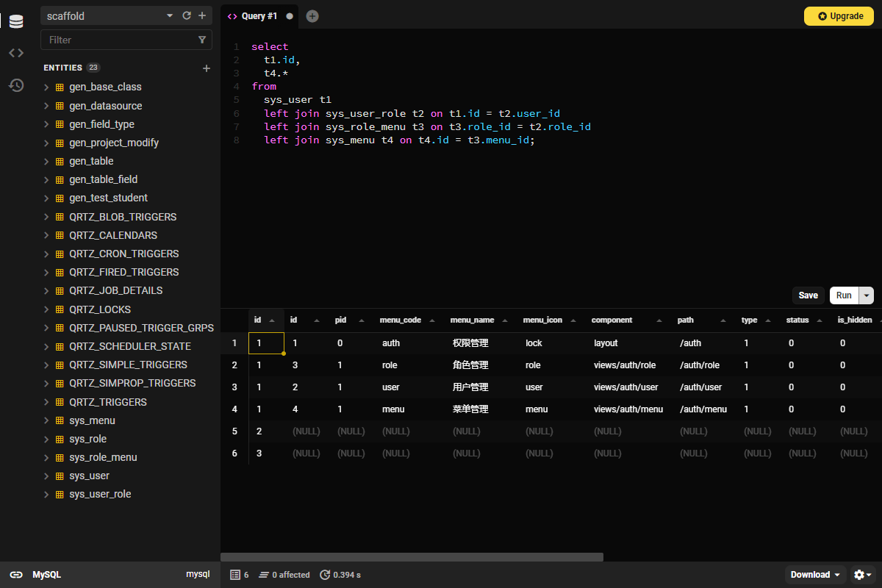Open the Download menu
This screenshot has width=882, height=588.
coord(814,575)
